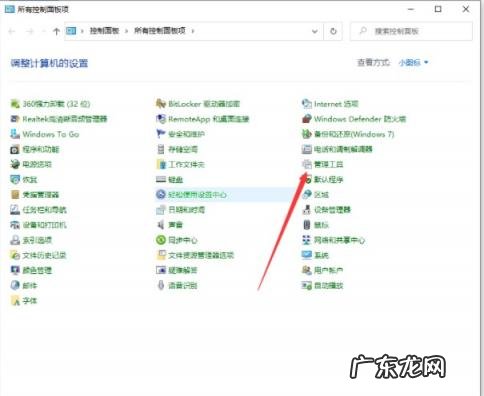Open 索引选项 indexing options icon

click(x=15, y=240)
